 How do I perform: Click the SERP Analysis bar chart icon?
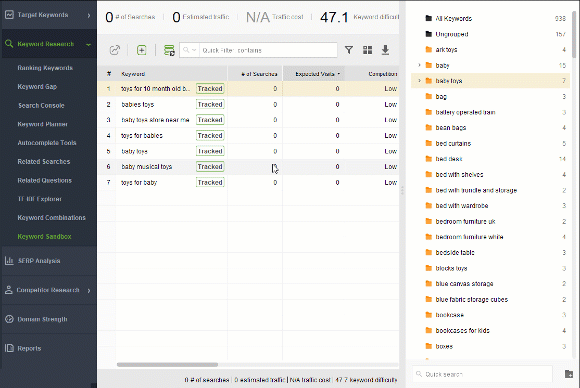coord(9,261)
